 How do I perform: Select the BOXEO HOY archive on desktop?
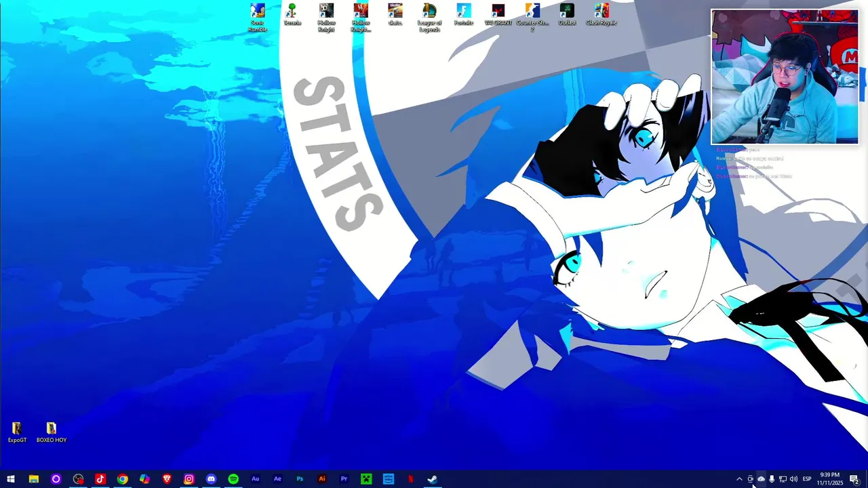click(52, 432)
